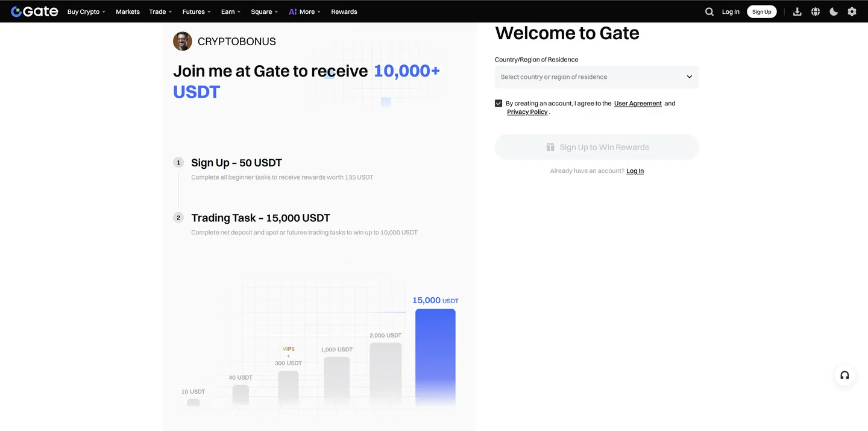Click the VIP5 + 300 USDT label
Viewport: 868px width, 431px height.
pos(288,356)
